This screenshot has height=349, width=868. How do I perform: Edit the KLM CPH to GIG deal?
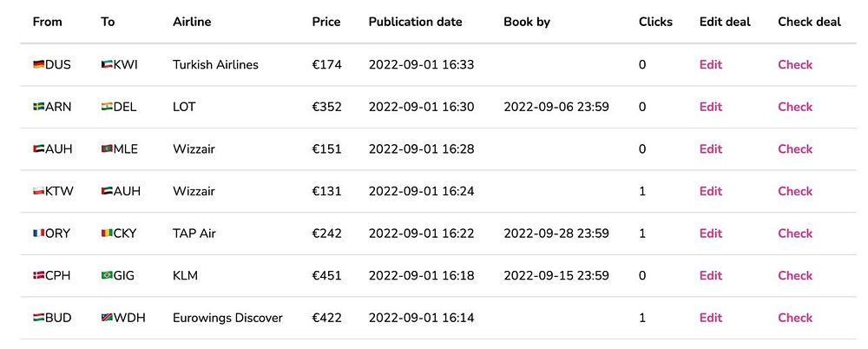pyautogui.click(x=711, y=275)
